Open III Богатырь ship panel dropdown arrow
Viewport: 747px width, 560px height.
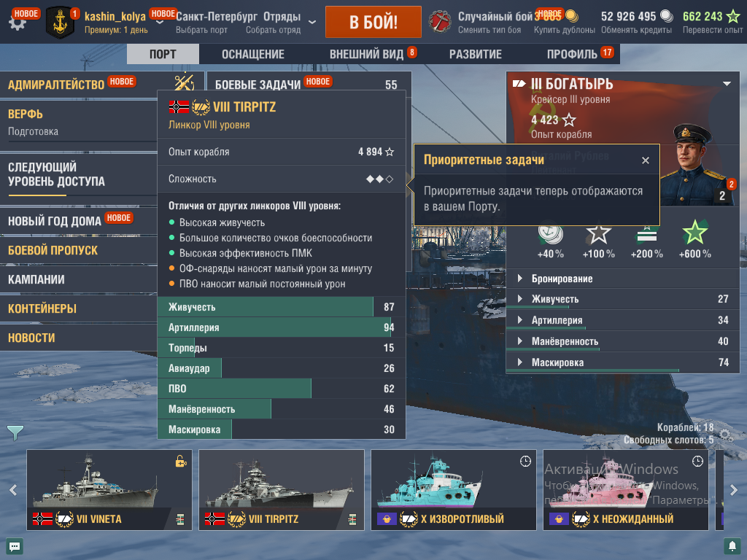(727, 84)
